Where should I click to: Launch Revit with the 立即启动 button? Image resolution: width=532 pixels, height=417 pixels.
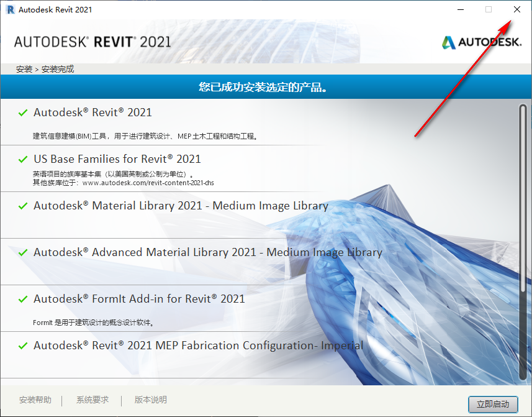click(493, 404)
